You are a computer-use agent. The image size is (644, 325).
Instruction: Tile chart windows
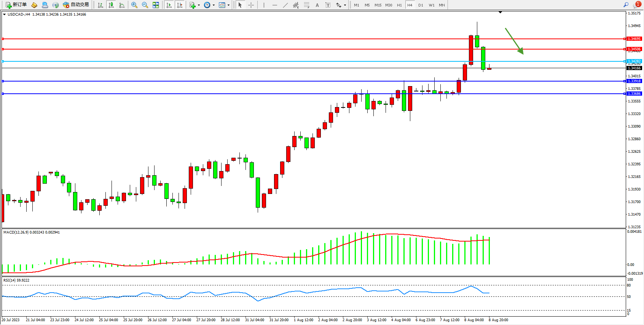[x=156, y=5]
